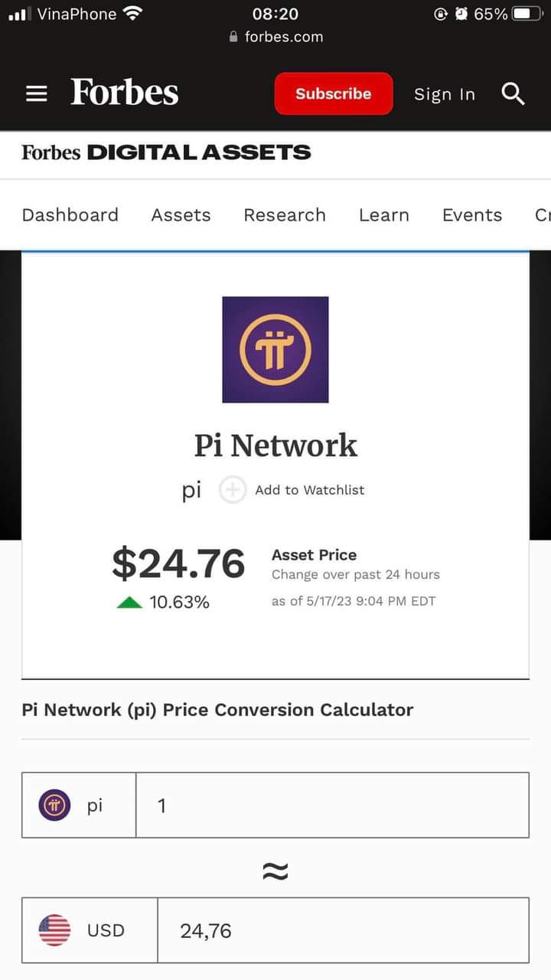This screenshot has width=551, height=980.
Task: Tap the Wi-Fi icon in status bar
Action: click(x=133, y=14)
